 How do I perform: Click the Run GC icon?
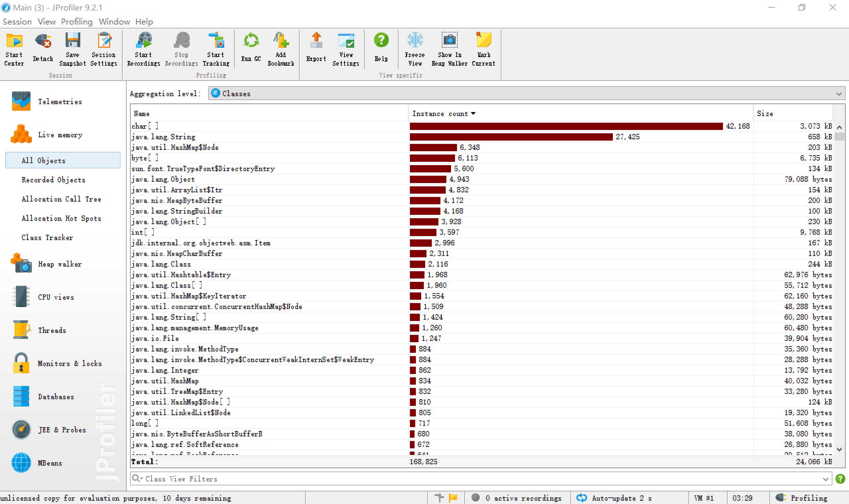(251, 50)
